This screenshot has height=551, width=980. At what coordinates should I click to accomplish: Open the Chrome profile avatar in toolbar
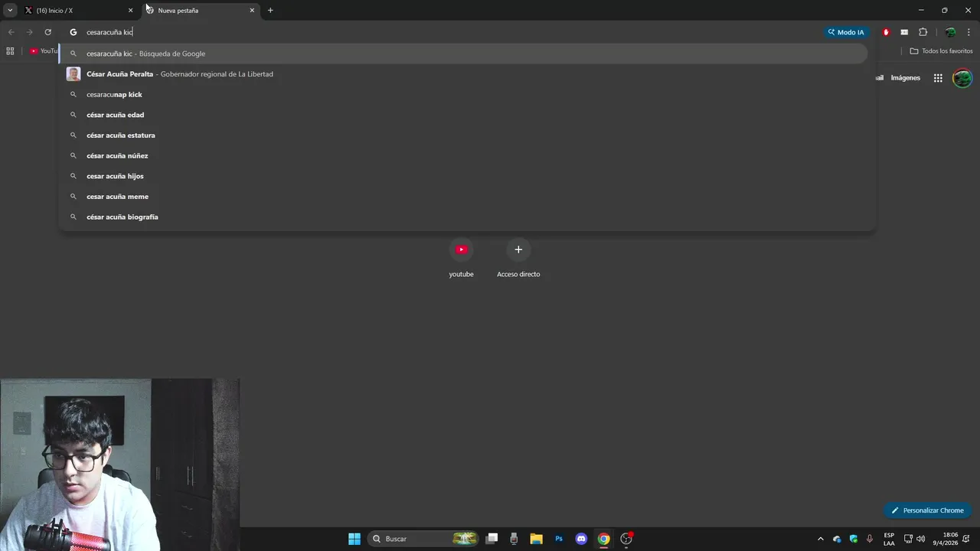pos(950,32)
